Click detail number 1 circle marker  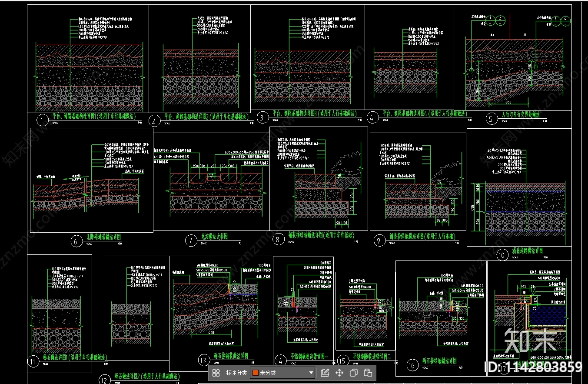pyautogui.click(x=42, y=120)
